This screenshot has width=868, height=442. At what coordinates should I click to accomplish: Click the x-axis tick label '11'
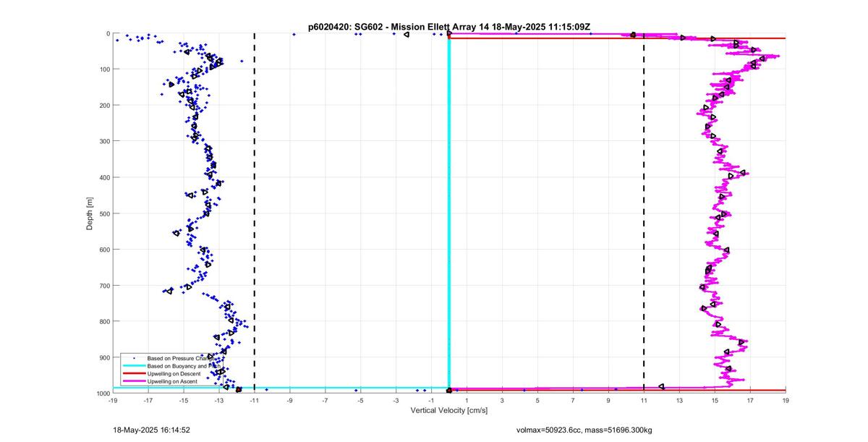pos(644,399)
